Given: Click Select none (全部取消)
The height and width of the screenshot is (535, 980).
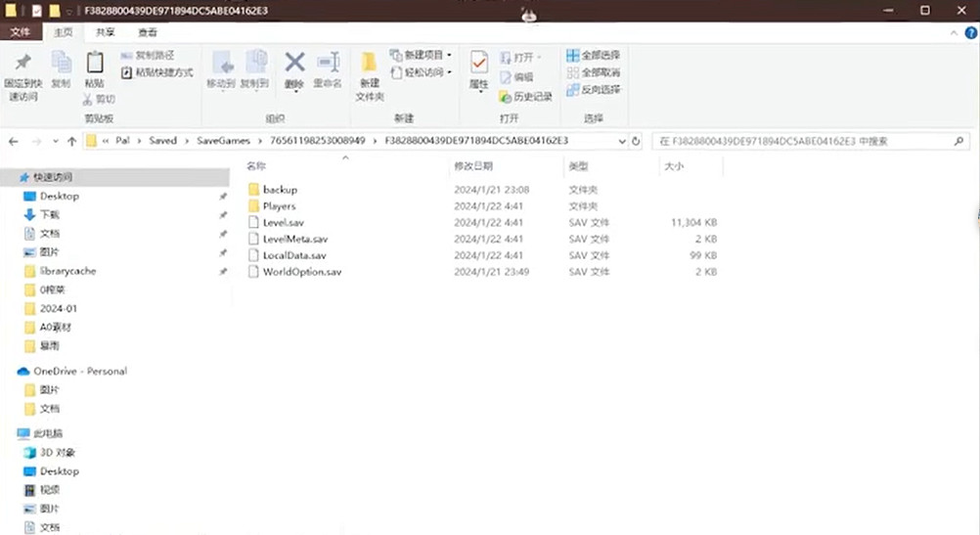Looking at the screenshot, I should click(593, 72).
